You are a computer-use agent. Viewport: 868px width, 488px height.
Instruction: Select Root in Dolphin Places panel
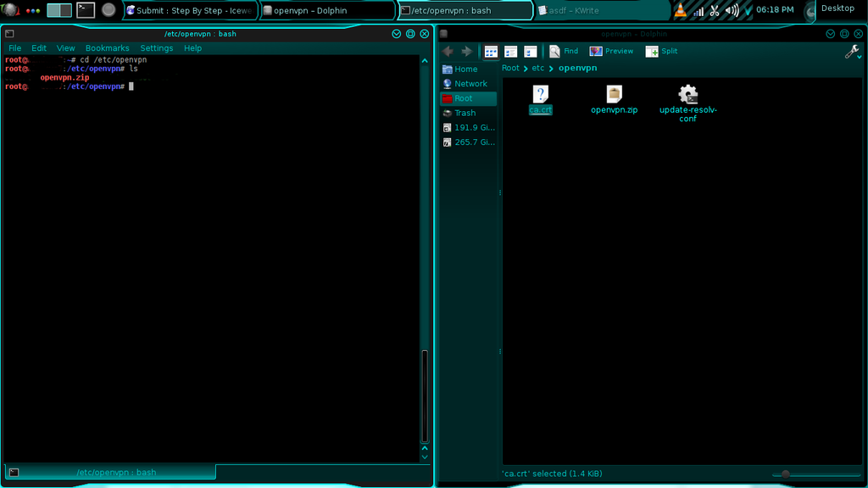coord(468,98)
